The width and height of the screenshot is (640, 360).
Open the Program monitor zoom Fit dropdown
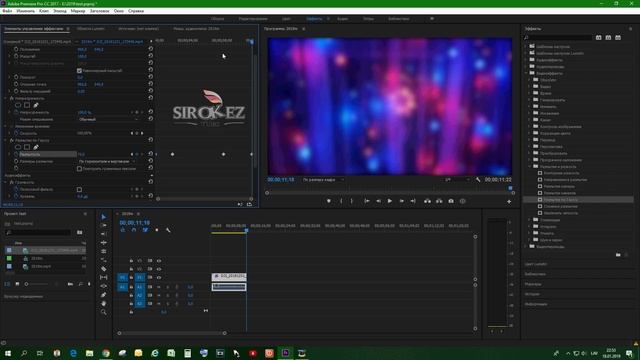point(323,180)
